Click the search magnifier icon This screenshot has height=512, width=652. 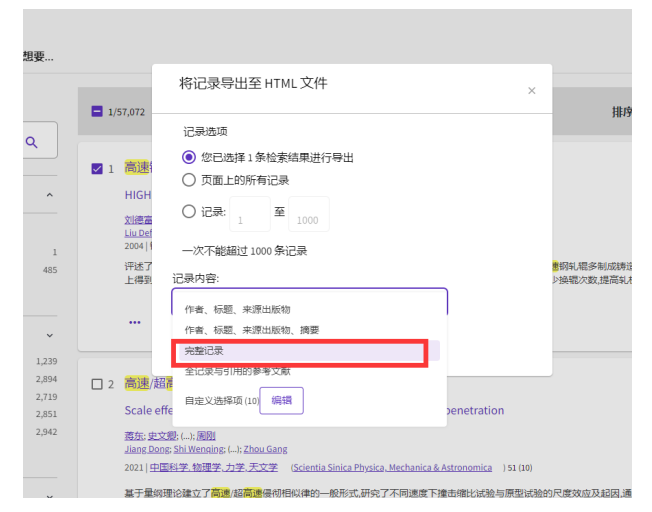coord(32,142)
